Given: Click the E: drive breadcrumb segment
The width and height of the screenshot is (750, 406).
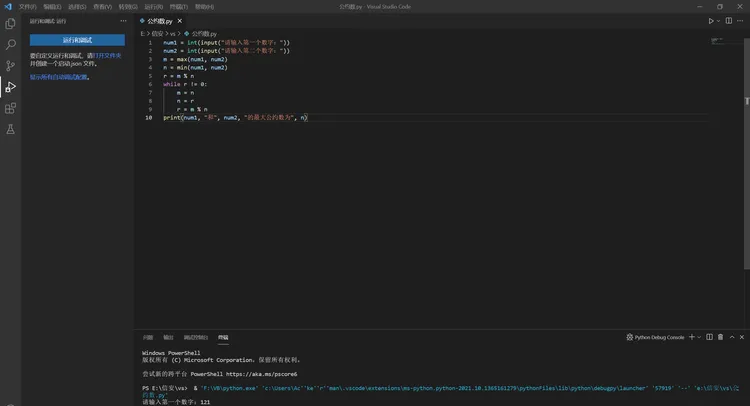Looking at the screenshot, I should [x=143, y=34].
